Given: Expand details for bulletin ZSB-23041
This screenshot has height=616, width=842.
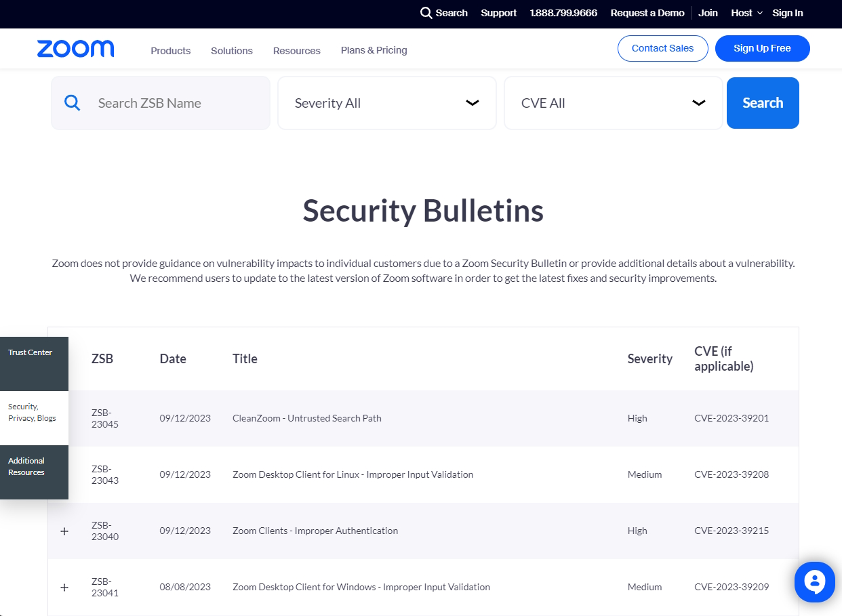Looking at the screenshot, I should pos(64,587).
